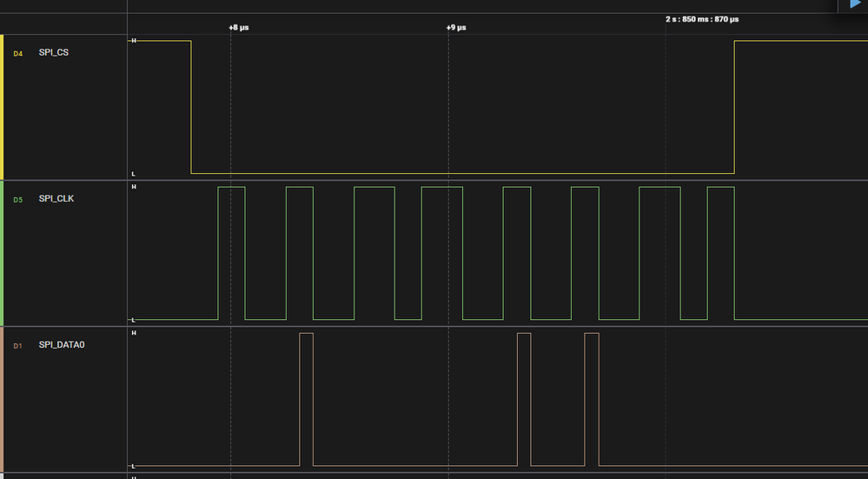Click the yellow SPI_CS color strip
868x479 pixels.
3,107
